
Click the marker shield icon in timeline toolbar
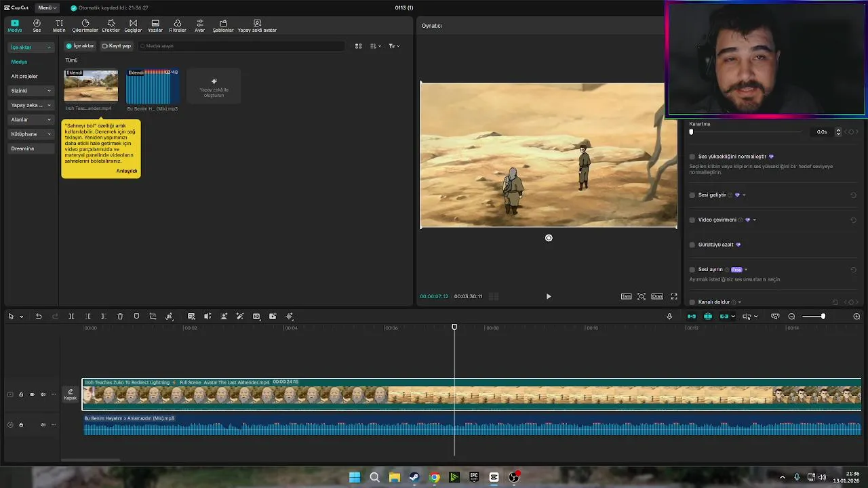(x=136, y=317)
